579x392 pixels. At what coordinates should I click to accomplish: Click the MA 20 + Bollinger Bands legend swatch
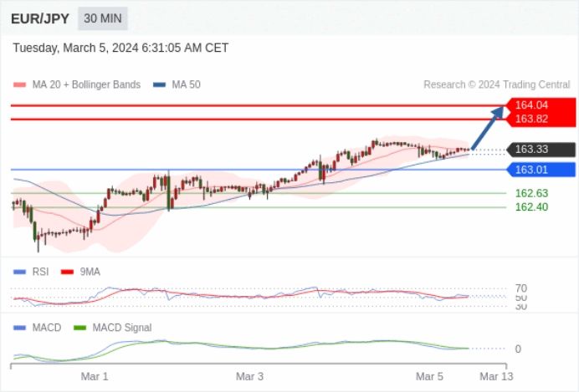19,84
